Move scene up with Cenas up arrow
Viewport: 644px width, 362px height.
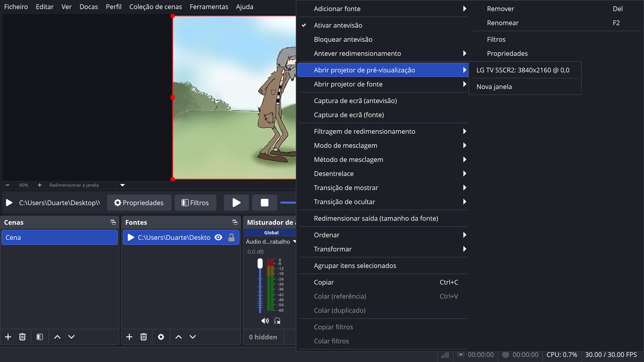(57, 337)
